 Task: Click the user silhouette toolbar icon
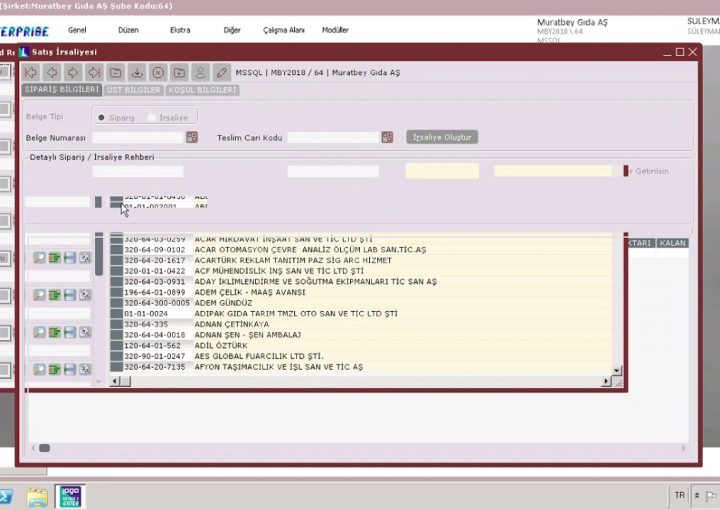pyautogui.click(x=200, y=73)
